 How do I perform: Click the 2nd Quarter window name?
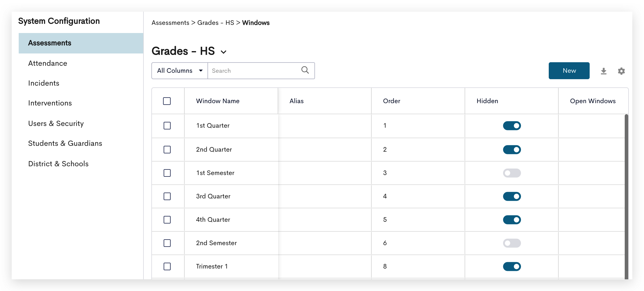click(214, 150)
